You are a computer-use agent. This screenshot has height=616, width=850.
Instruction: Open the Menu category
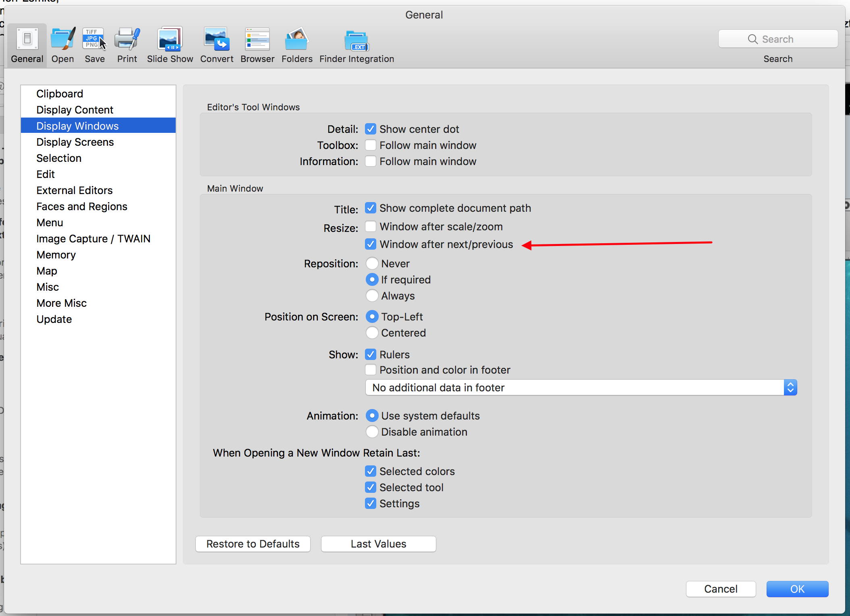(x=98, y=222)
